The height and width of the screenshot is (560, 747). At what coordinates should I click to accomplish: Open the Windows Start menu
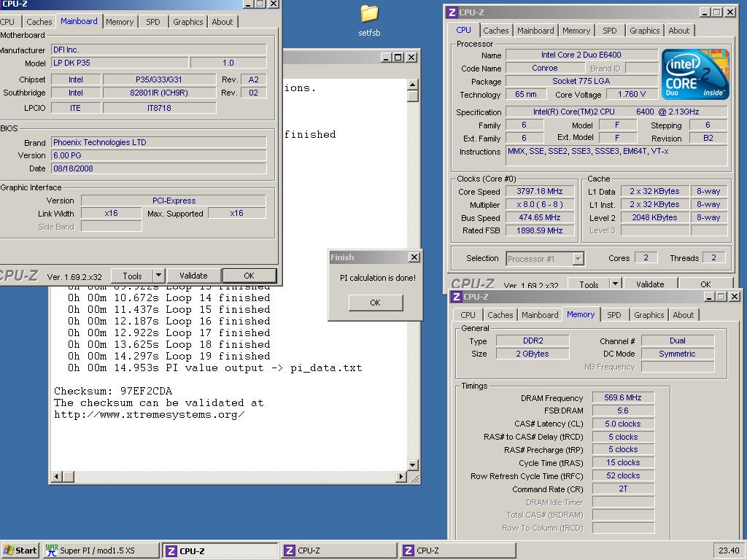(20, 551)
